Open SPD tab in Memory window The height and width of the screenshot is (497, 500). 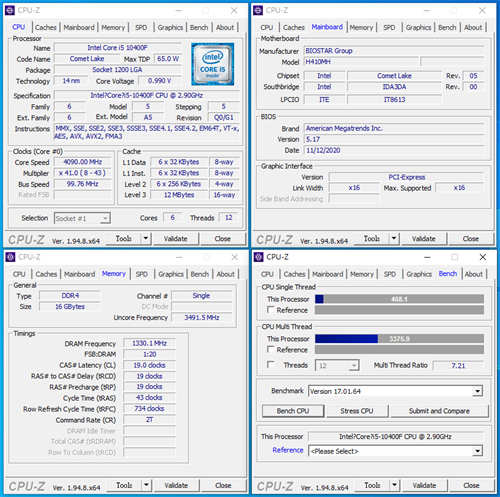pyautogui.click(x=142, y=274)
